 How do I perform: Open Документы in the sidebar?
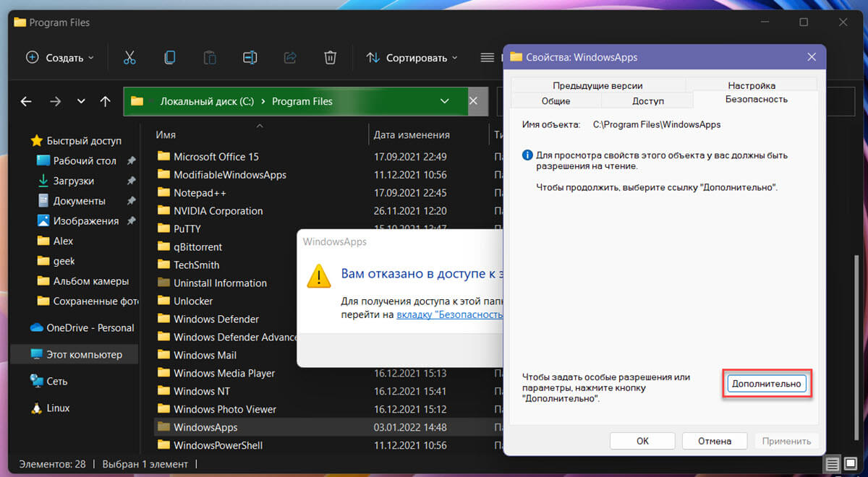[71, 201]
